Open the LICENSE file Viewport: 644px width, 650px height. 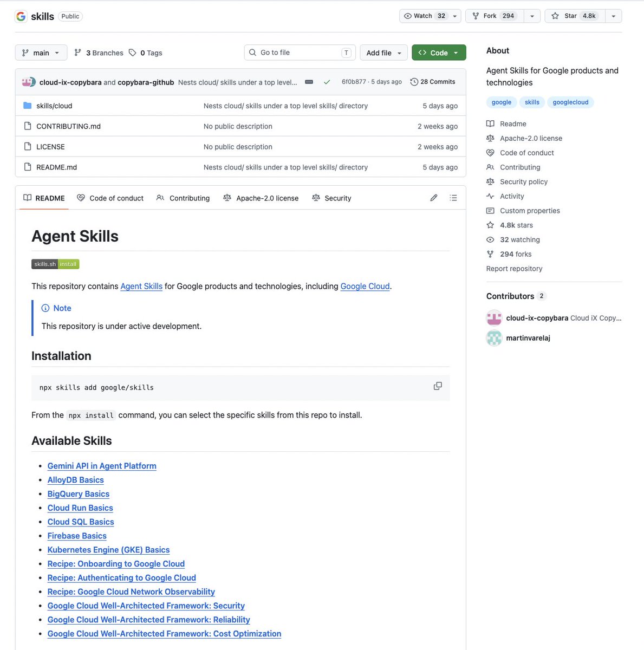[50, 147]
